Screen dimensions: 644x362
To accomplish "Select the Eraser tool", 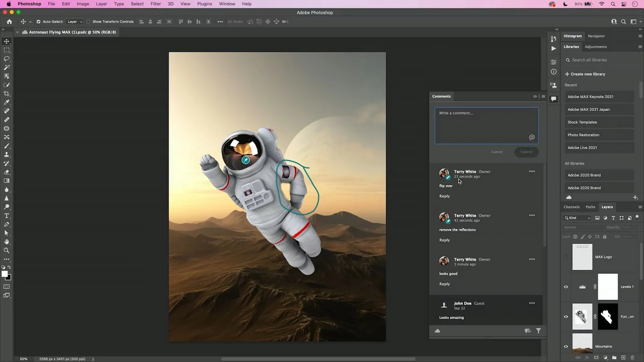I will [x=7, y=172].
